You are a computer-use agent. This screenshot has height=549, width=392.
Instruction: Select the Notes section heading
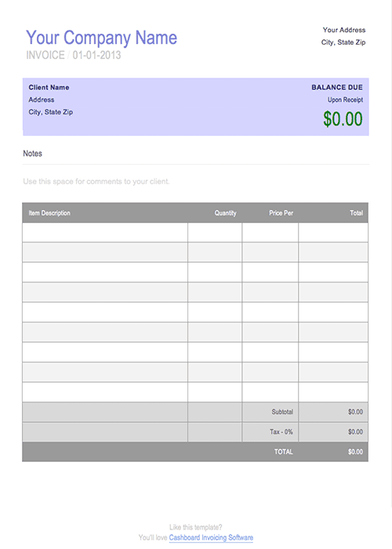coord(33,154)
